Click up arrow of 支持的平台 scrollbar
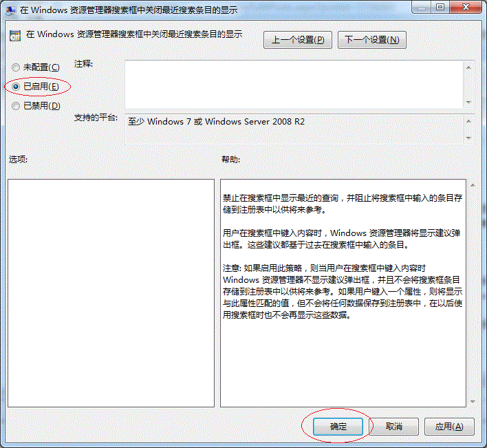The image size is (487, 448). [468, 121]
